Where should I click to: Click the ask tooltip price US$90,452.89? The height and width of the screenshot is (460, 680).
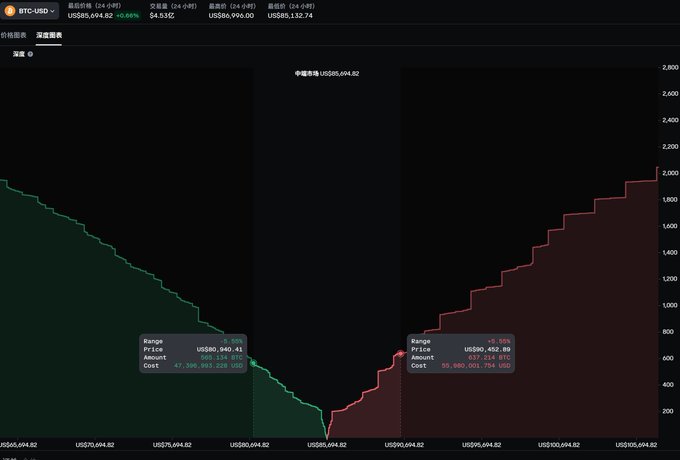tap(487, 349)
